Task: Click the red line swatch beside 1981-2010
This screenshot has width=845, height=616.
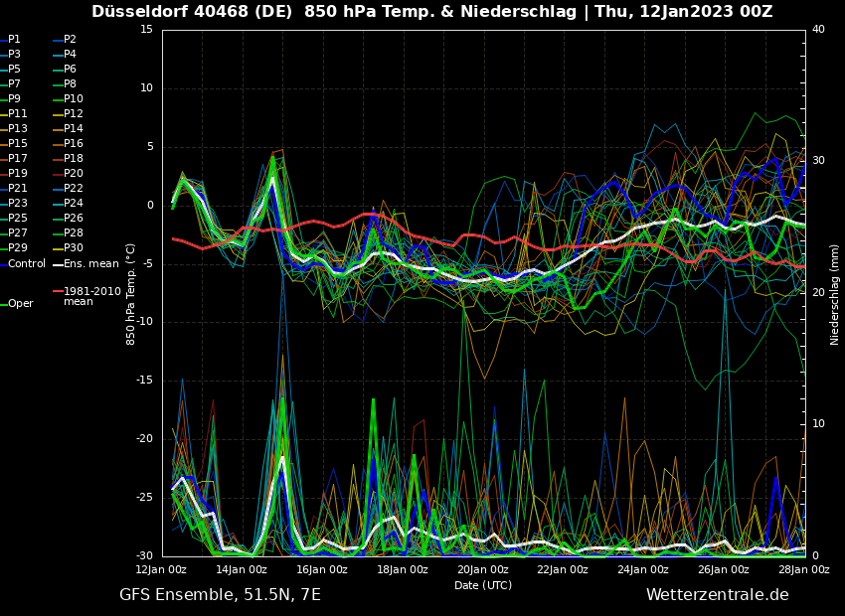Action: [x=58, y=292]
